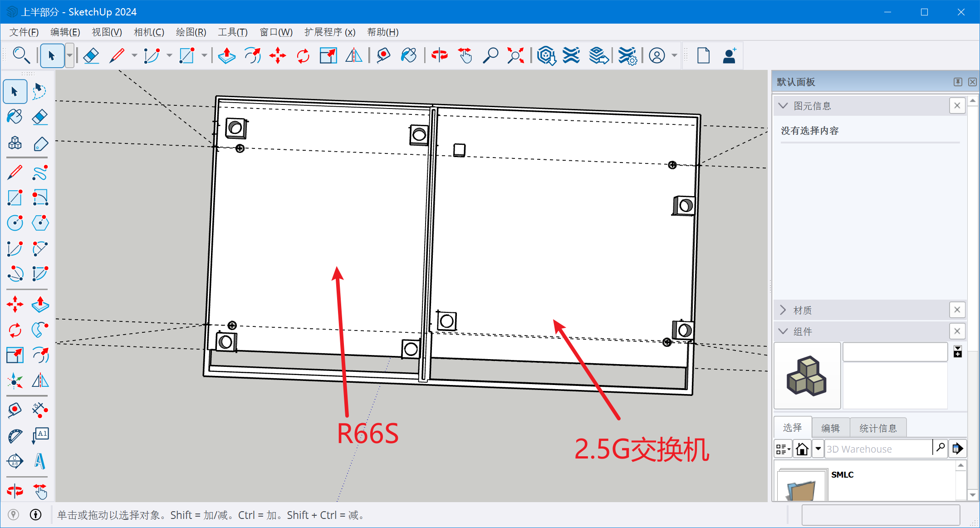Select the Protractor tool
980x528 pixels.
(x=15, y=436)
